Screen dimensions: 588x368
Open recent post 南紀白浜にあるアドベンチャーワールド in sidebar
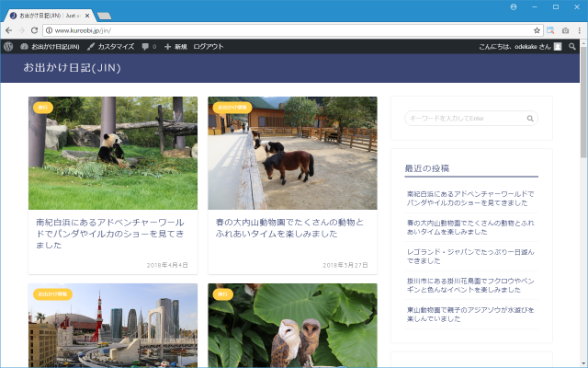(470, 199)
